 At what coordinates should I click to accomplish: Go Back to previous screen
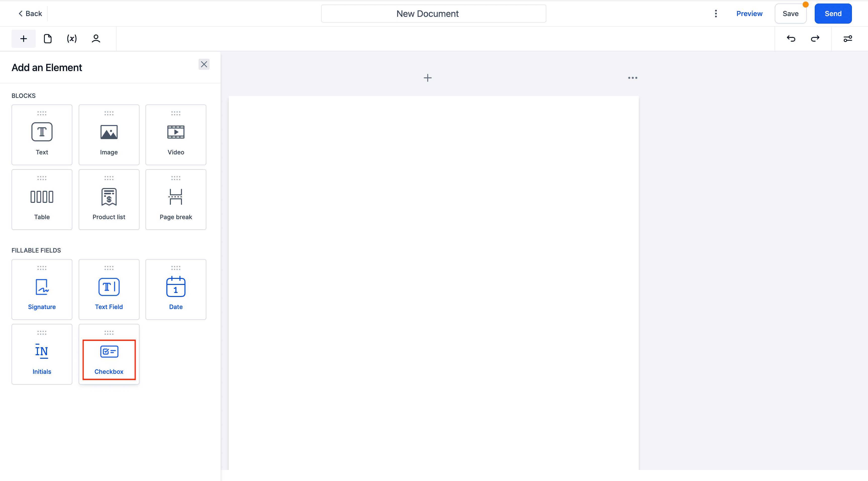tap(30, 14)
